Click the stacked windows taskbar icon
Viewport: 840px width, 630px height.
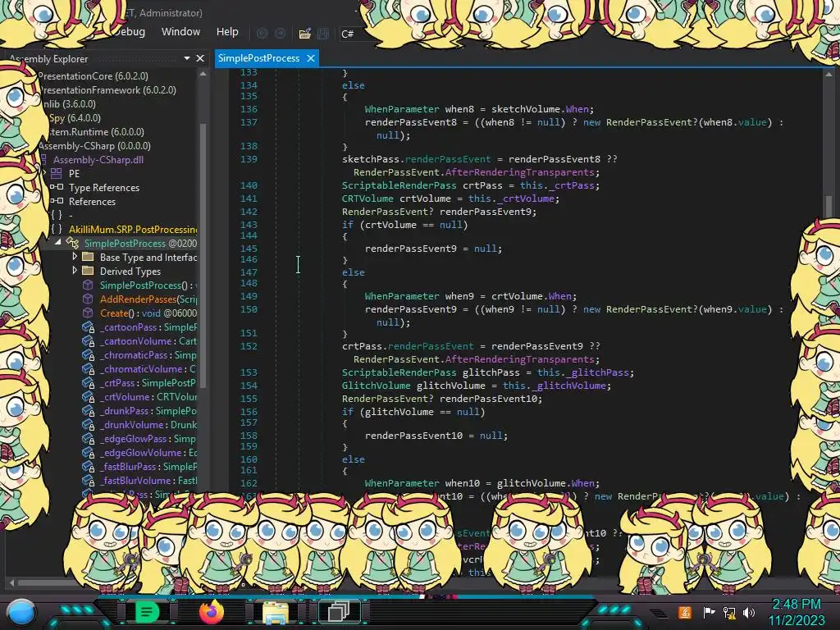click(339, 612)
